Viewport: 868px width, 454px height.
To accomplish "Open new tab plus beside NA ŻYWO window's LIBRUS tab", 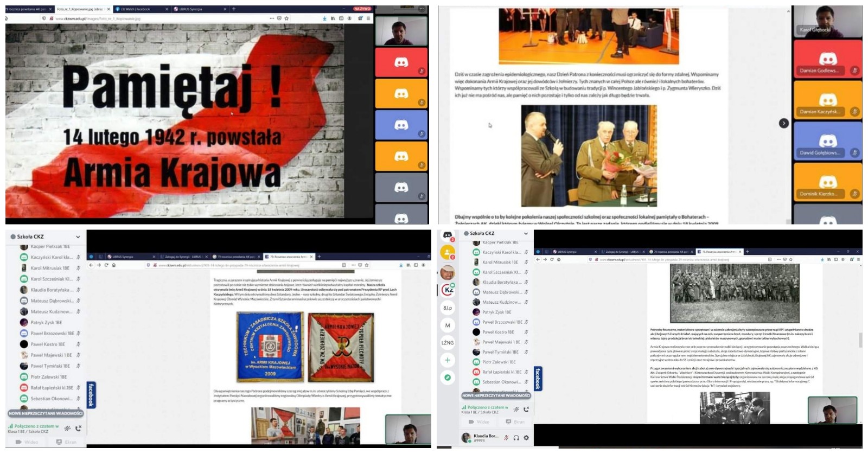I will pyautogui.click(x=234, y=9).
